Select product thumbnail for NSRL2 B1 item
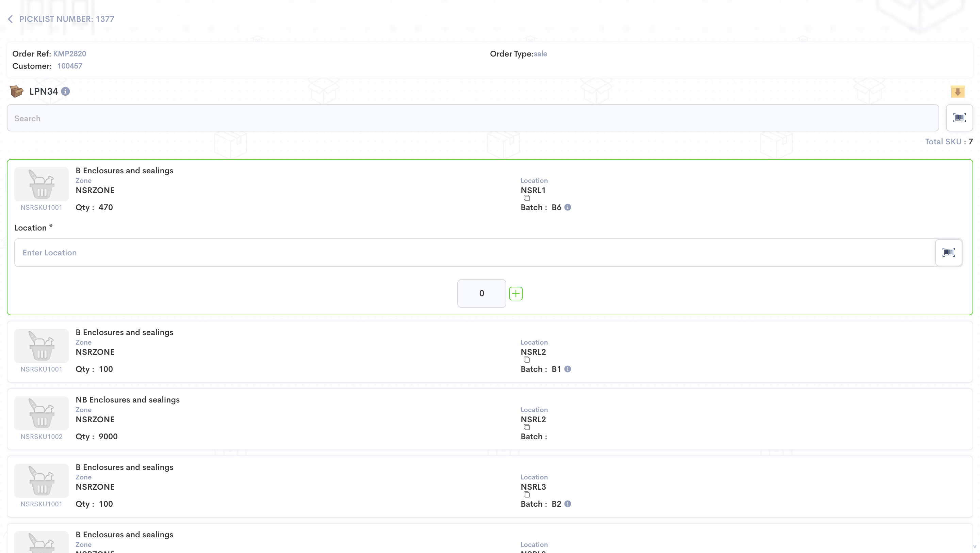This screenshot has height=553, width=980. point(42,346)
